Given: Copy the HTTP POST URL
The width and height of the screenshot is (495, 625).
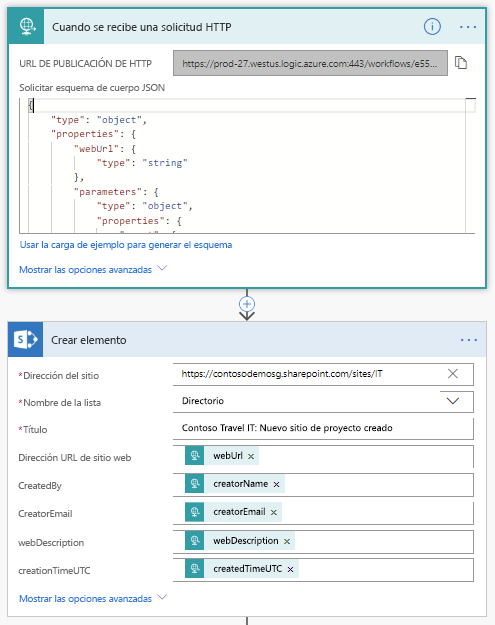Looking at the screenshot, I should point(461,63).
